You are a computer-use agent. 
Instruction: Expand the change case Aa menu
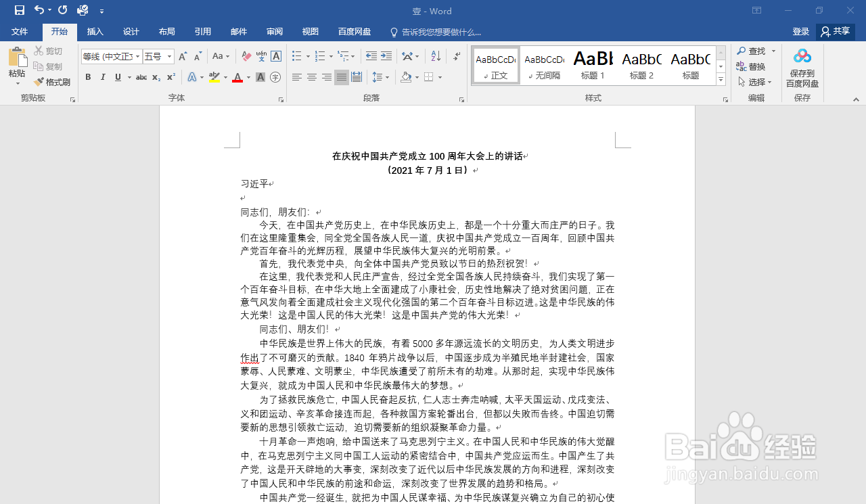click(x=221, y=57)
